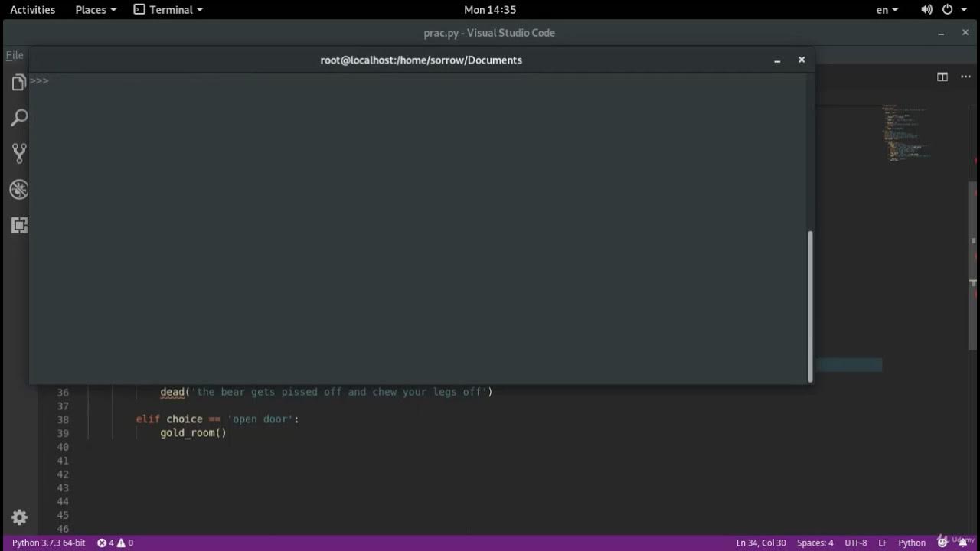
Task: Open the Places menu
Action: [x=96, y=9]
